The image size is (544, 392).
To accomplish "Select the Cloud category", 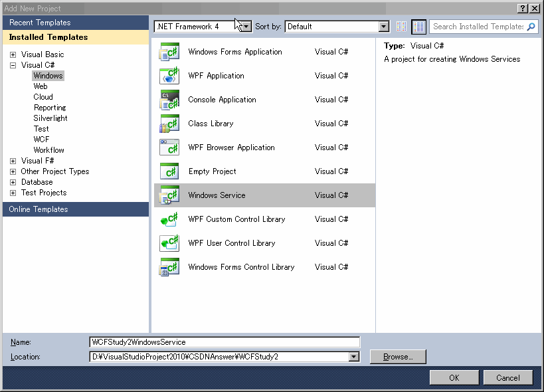I will pyautogui.click(x=43, y=97).
